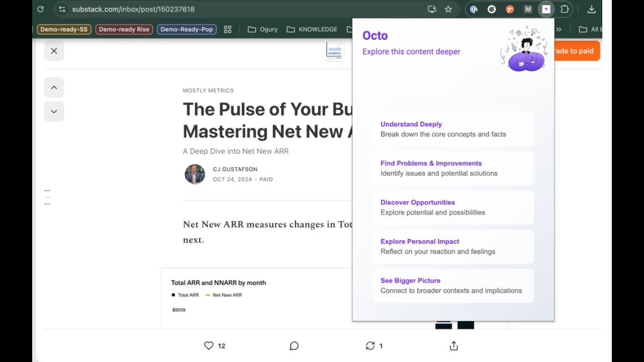The image size is (644, 362).
Task: Open the browser Downloads icon
Action: (x=592, y=9)
